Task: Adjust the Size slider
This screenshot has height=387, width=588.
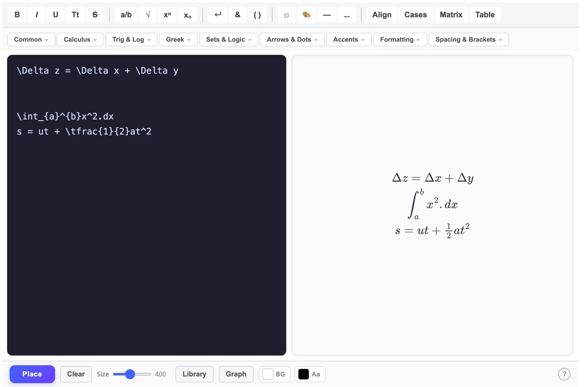Action: pyautogui.click(x=132, y=374)
